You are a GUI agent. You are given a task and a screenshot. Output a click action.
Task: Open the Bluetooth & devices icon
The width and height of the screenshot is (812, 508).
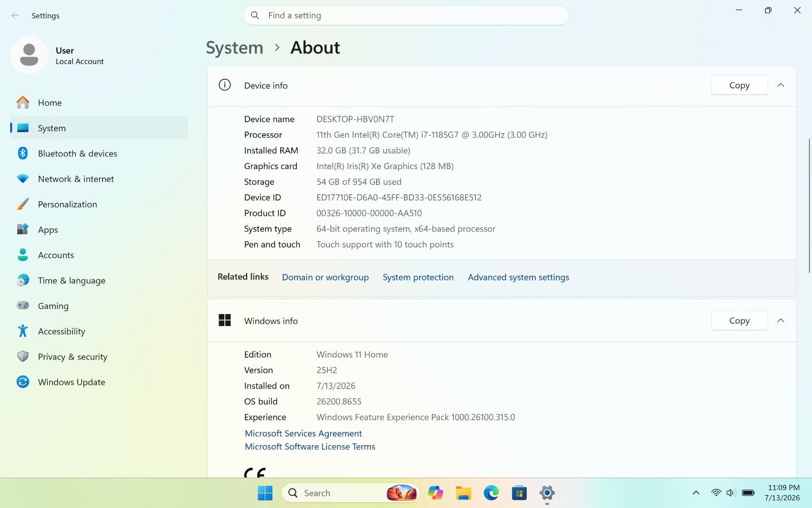pos(23,153)
